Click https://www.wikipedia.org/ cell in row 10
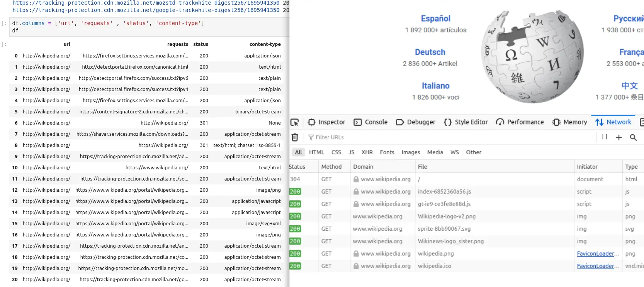 (157, 168)
